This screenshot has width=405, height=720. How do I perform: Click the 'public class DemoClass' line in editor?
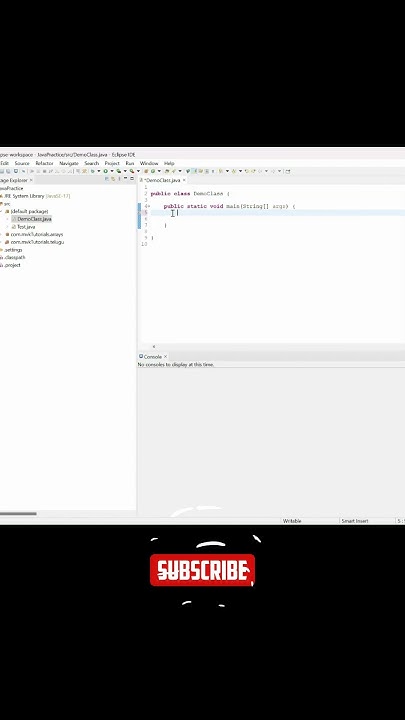(190, 194)
